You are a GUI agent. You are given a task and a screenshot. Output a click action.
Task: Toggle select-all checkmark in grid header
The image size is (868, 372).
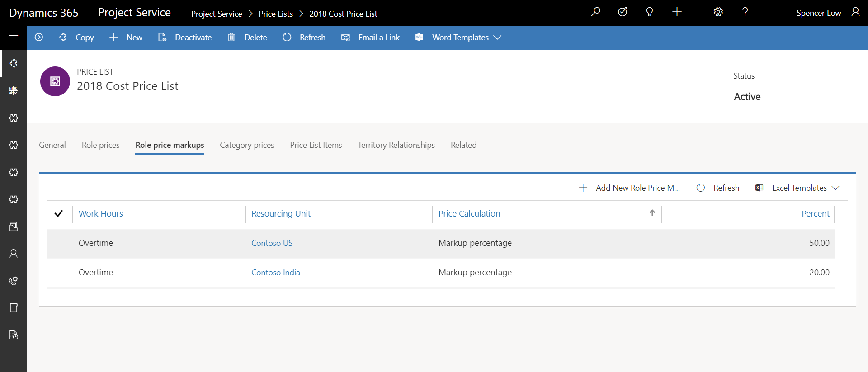(58, 213)
